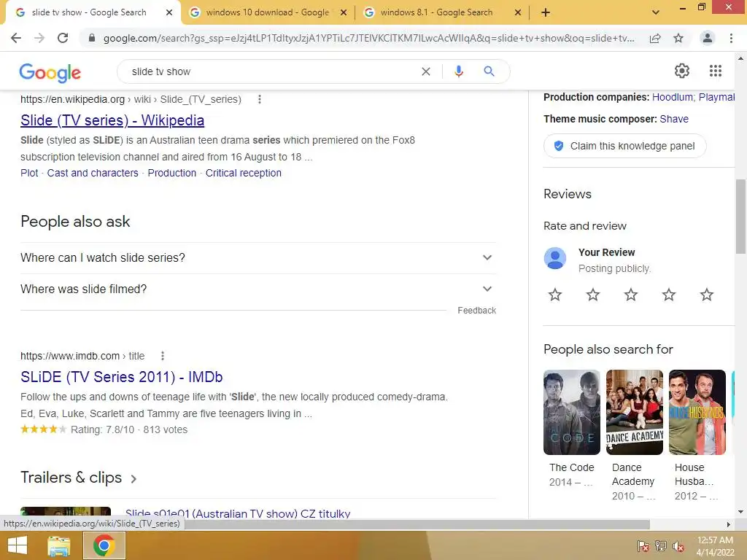Close the 'windows 8.1' tab

[x=518, y=12]
